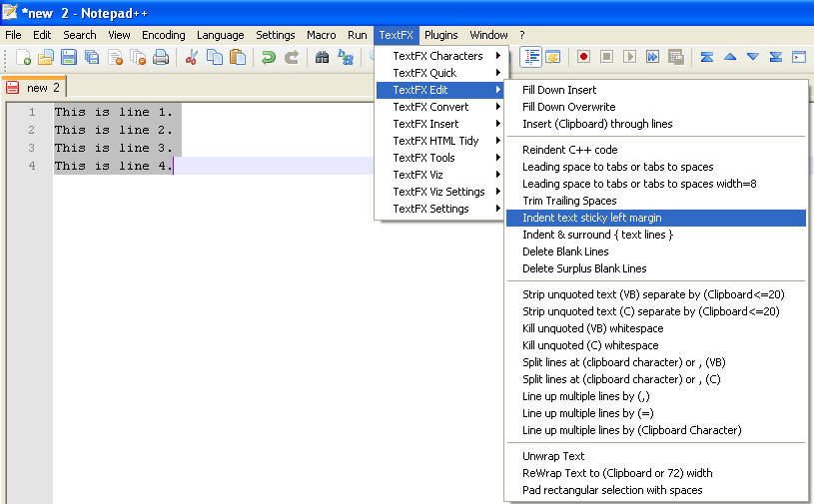The image size is (814, 504).
Task: Click the New file toolbar icon
Action: 23,57
